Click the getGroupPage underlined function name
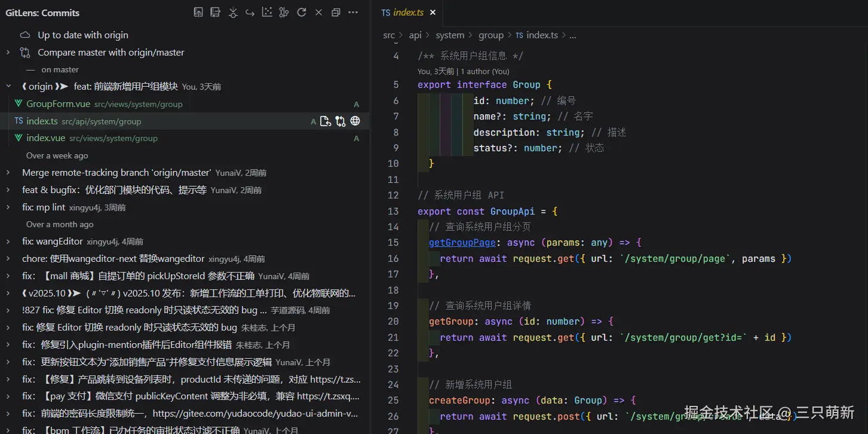Viewport: 868px width, 434px height. (462, 243)
